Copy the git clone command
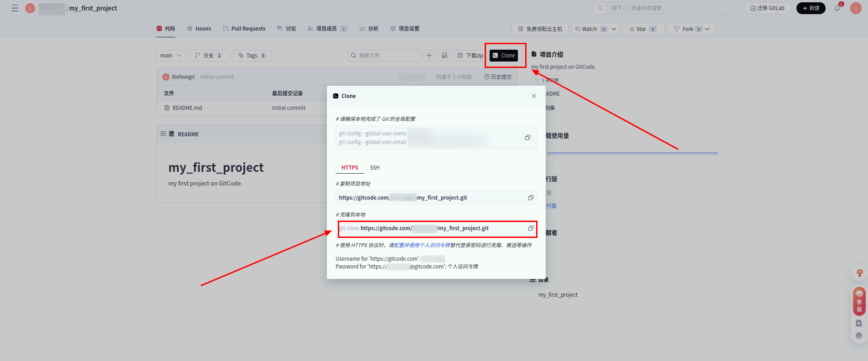 tap(531, 228)
